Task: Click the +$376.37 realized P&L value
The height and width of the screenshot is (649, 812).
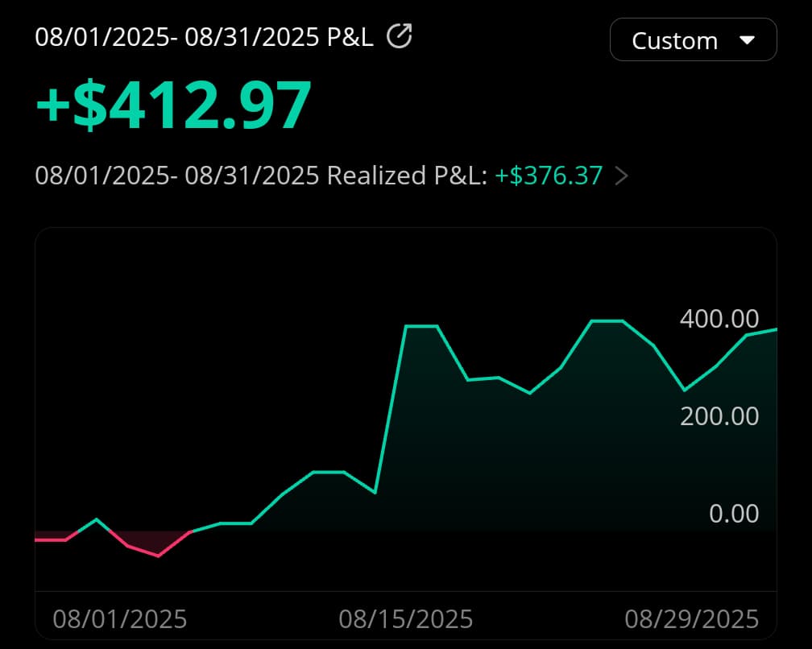Action: (x=549, y=176)
